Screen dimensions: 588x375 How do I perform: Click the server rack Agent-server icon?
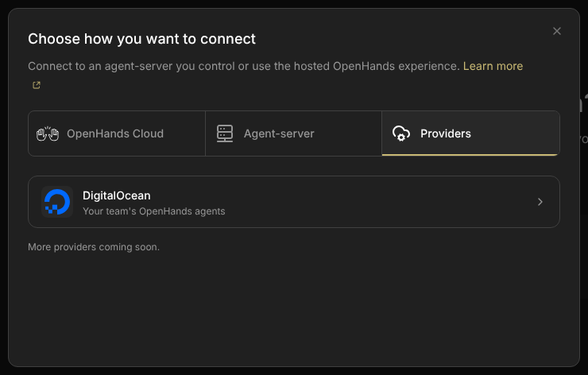point(225,133)
